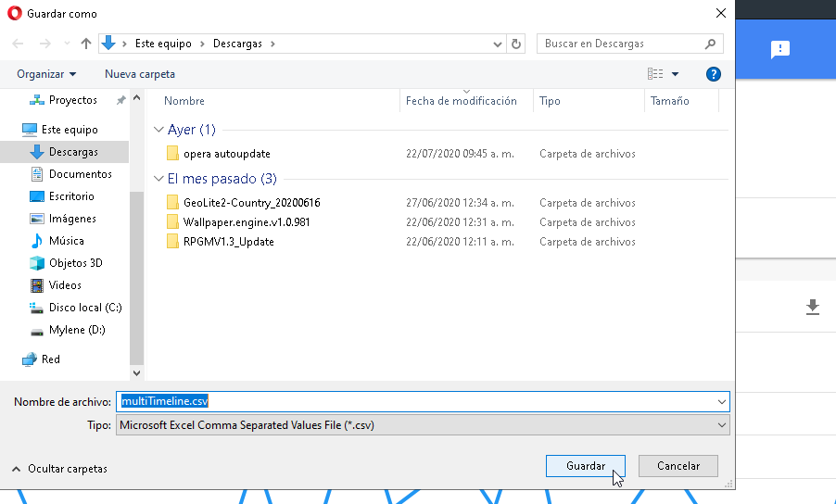Click the forward navigation arrow
The image size is (836, 504).
[45, 44]
